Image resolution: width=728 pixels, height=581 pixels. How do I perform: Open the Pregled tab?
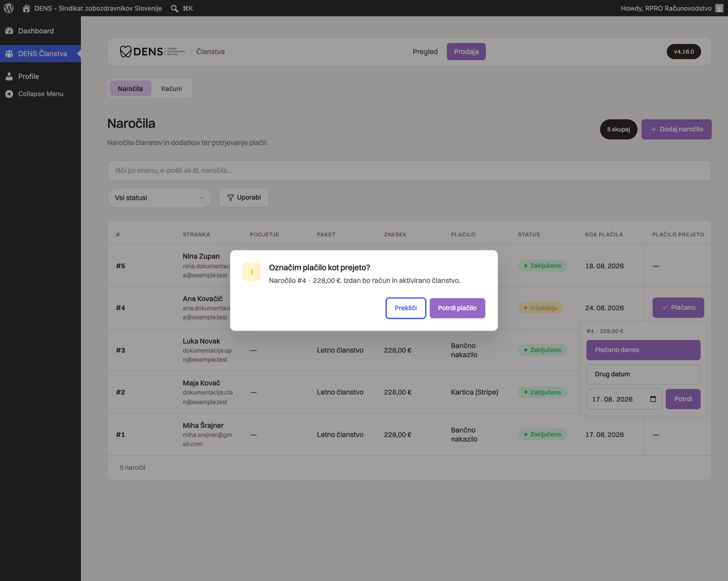[425, 52]
